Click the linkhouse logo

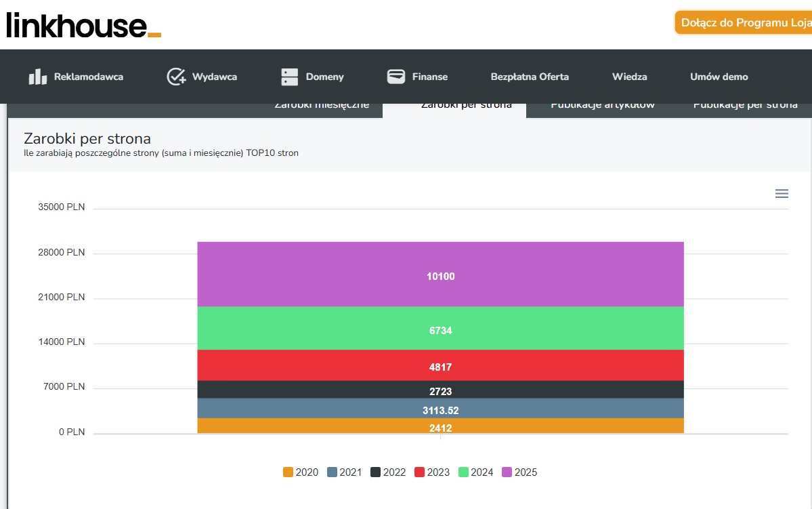tap(83, 25)
